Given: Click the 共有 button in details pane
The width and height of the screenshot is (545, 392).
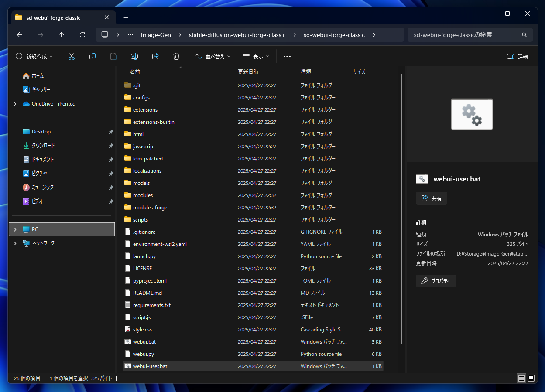Looking at the screenshot, I should coord(432,198).
